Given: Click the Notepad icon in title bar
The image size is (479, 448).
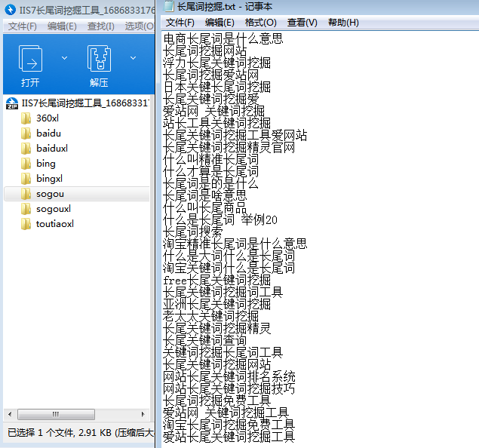Looking at the screenshot, I should tap(169, 6).
